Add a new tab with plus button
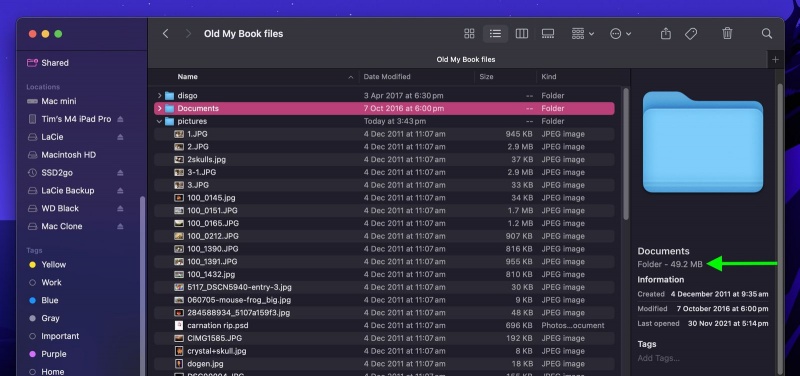The width and height of the screenshot is (800, 376). click(776, 60)
